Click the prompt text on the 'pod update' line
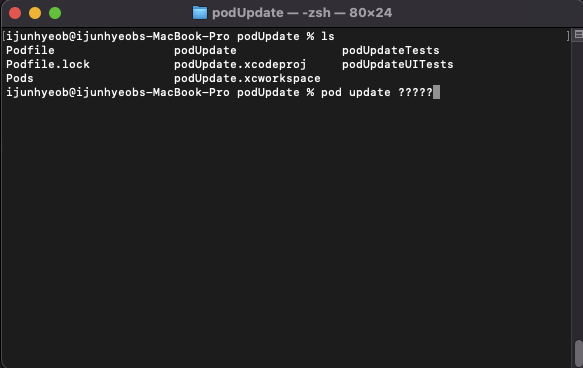 click(160, 92)
